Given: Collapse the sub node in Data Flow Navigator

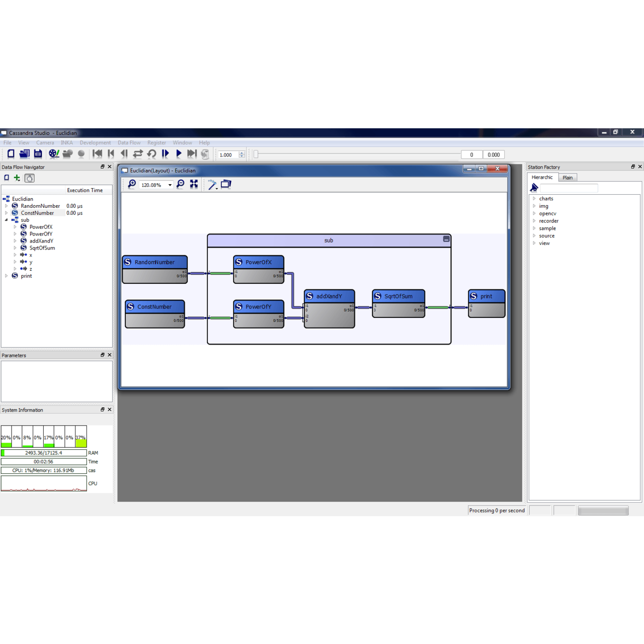Looking at the screenshot, I should tap(6, 220).
